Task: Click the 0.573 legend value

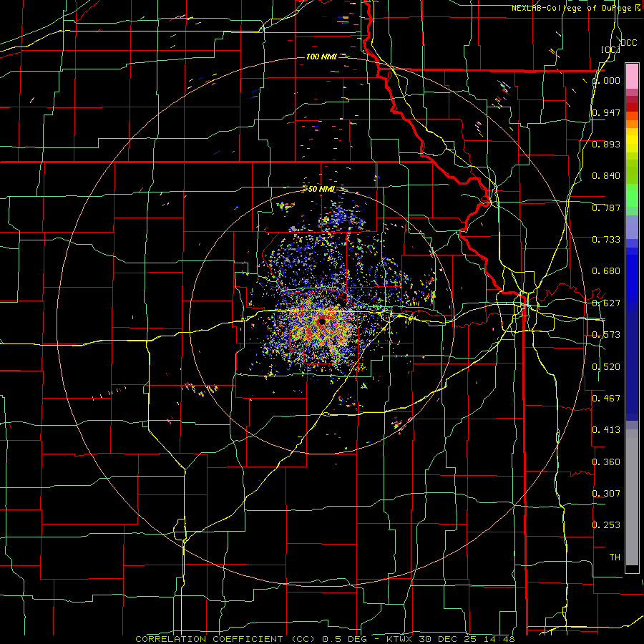Action: click(x=606, y=335)
